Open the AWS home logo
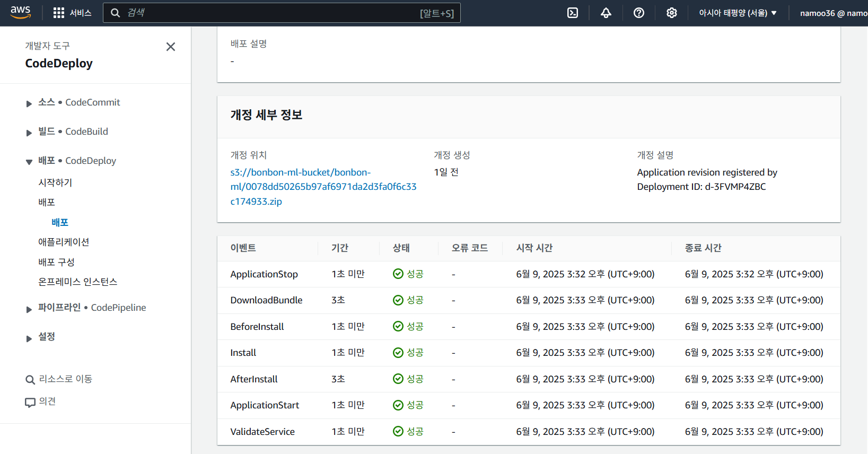 tap(21, 13)
